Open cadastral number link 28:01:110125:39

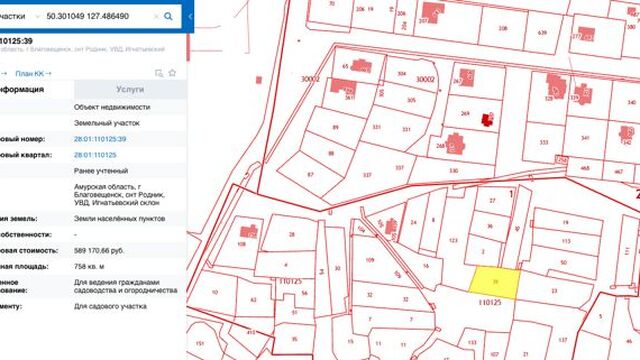click(100, 139)
